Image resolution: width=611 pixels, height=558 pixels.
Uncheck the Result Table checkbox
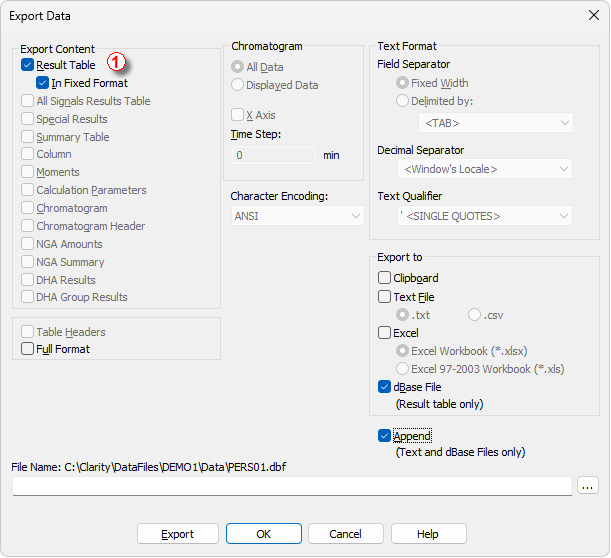click(x=27, y=65)
